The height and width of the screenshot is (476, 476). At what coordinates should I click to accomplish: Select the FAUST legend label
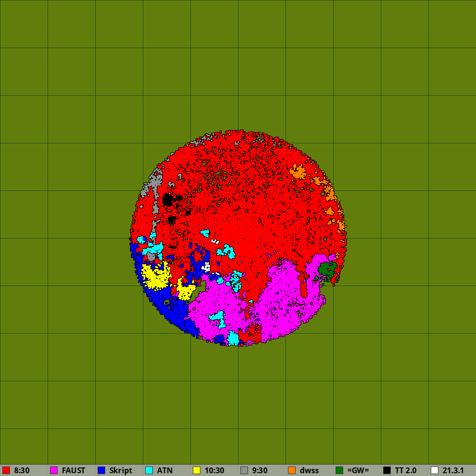click(73, 471)
